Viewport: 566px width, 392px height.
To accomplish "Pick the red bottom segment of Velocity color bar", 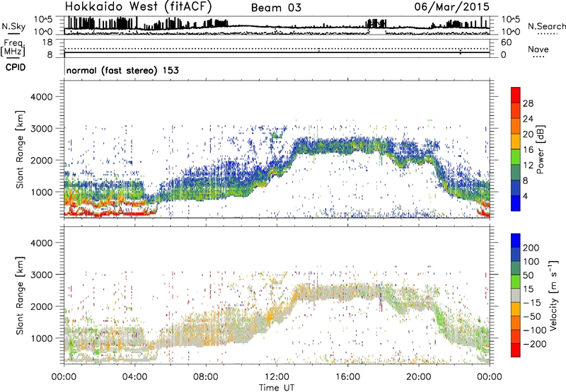I will tap(516, 350).
